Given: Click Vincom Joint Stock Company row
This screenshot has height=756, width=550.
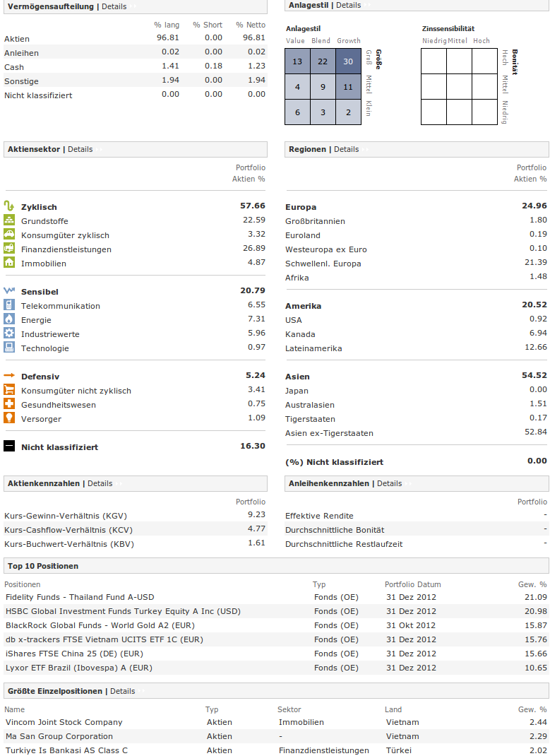Looking at the screenshot, I should click(276, 722).
